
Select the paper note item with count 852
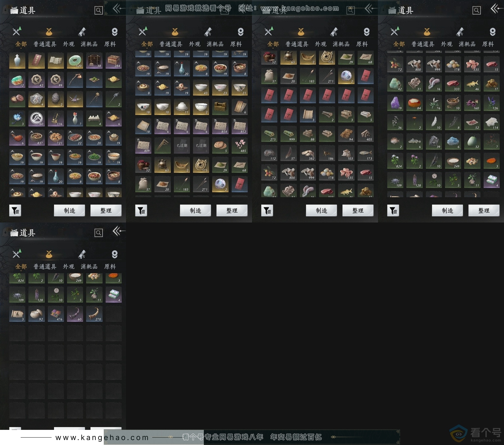tap(240, 126)
